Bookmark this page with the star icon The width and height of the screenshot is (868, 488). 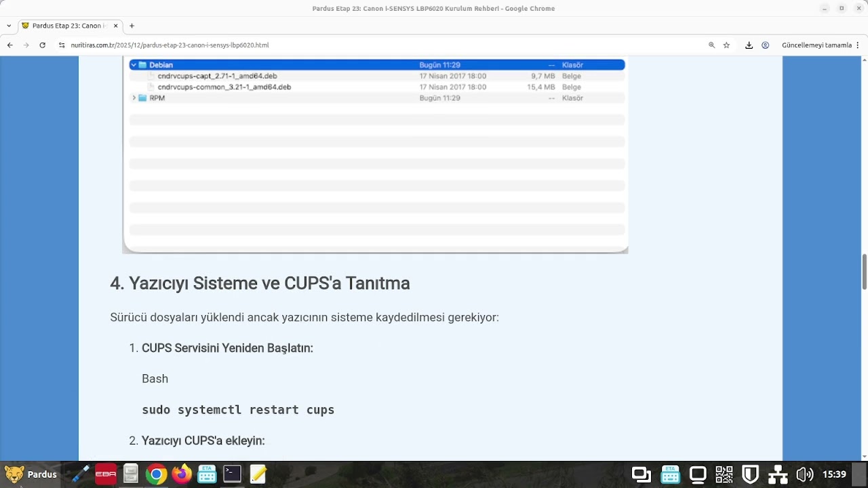click(x=726, y=45)
